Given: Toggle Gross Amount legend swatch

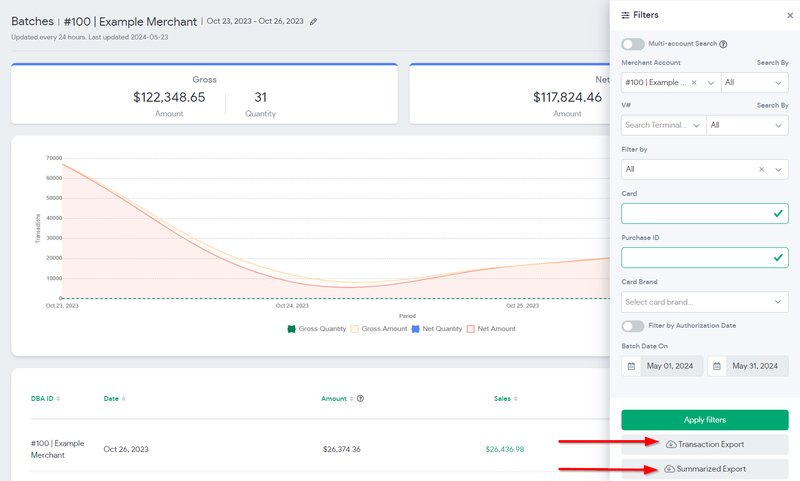Looking at the screenshot, I should click(x=355, y=329).
